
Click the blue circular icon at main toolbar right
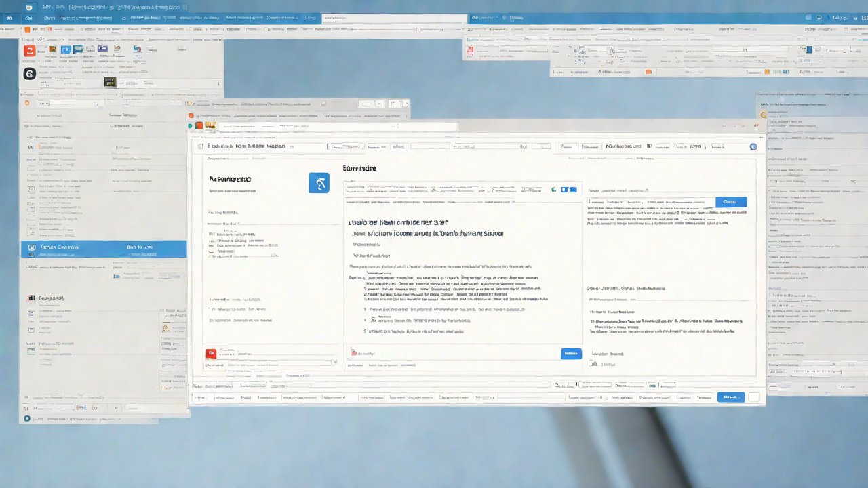coord(753,146)
